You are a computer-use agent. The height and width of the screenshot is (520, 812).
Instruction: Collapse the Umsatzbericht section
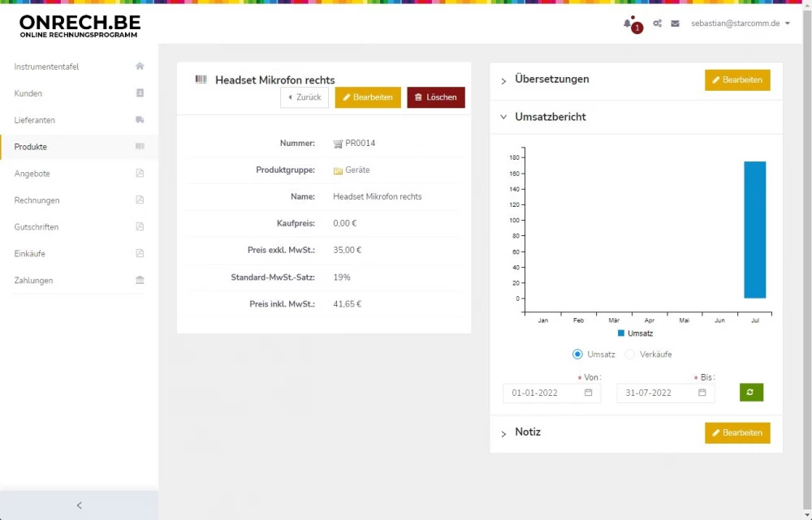[x=503, y=117]
